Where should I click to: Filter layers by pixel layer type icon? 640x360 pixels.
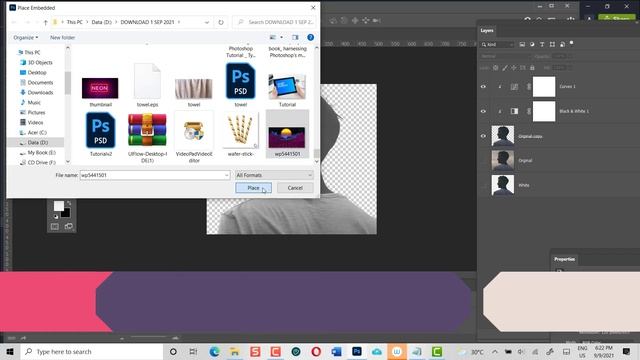pyautogui.click(x=522, y=44)
